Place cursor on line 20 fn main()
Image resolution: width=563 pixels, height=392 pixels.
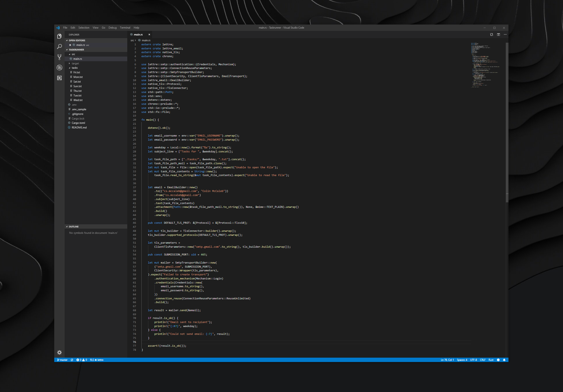150,120
